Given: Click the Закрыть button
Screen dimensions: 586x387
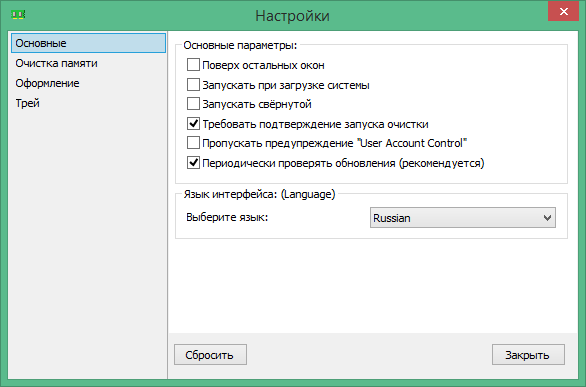Looking at the screenshot, I should coord(528,355).
